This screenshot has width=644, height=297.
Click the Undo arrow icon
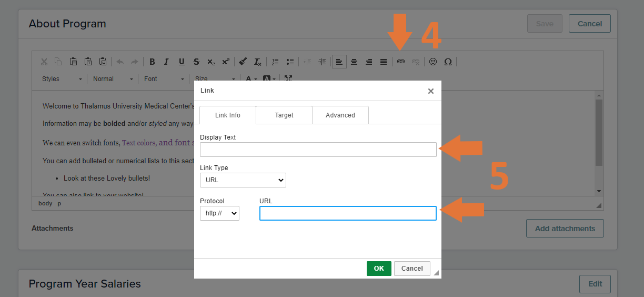coord(120,62)
